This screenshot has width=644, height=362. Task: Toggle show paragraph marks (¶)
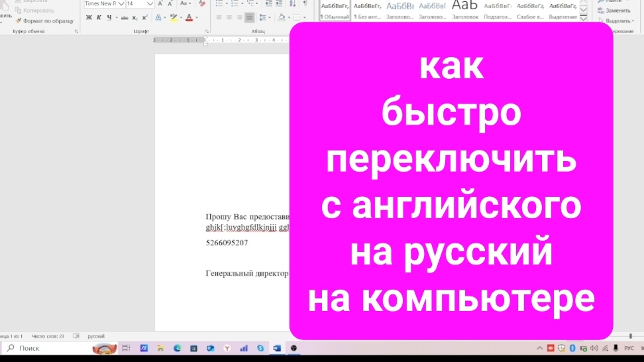coord(305,4)
